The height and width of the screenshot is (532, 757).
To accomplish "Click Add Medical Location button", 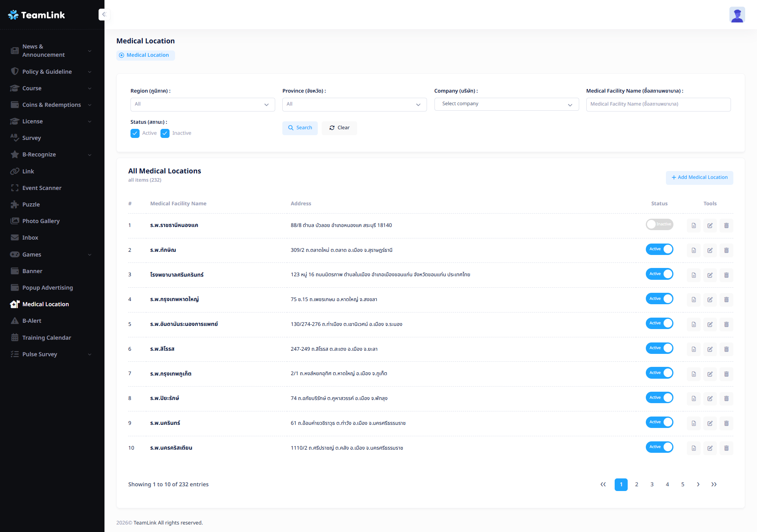I will coord(699,177).
